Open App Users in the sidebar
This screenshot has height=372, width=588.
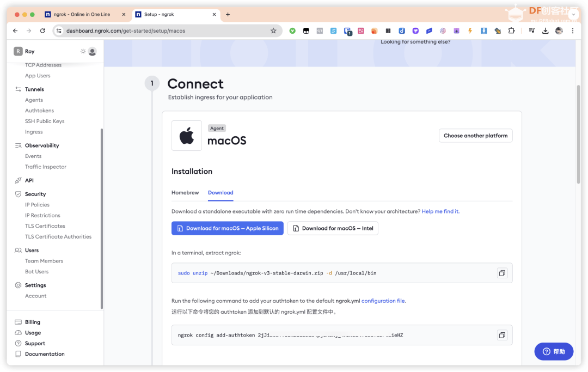38,76
